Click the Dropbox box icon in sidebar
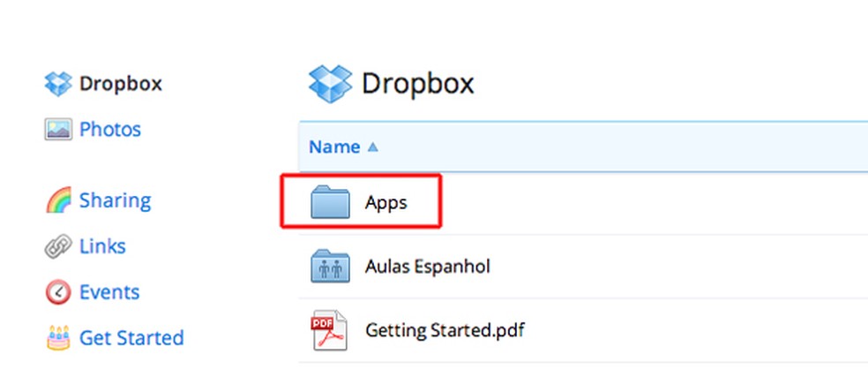The width and height of the screenshot is (868, 377). [58, 84]
